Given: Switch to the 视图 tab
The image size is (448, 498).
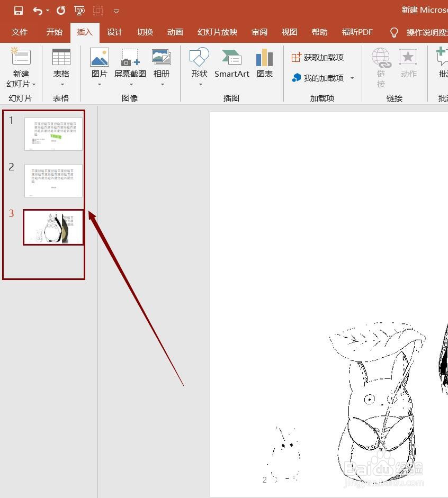Looking at the screenshot, I should tap(290, 32).
